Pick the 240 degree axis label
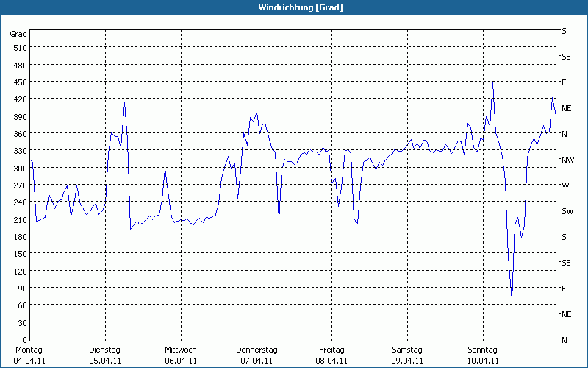Image resolution: width=588 pixels, height=368 pixels. (21, 202)
